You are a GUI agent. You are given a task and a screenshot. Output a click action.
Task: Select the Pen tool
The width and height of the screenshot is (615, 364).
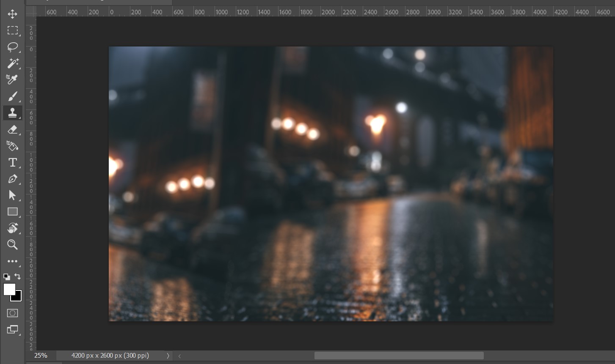12,179
